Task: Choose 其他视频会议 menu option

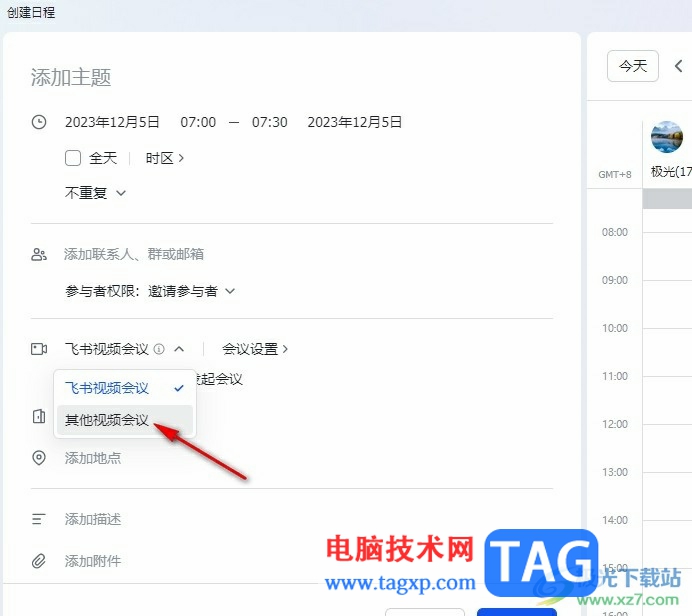Action: [125, 420]
